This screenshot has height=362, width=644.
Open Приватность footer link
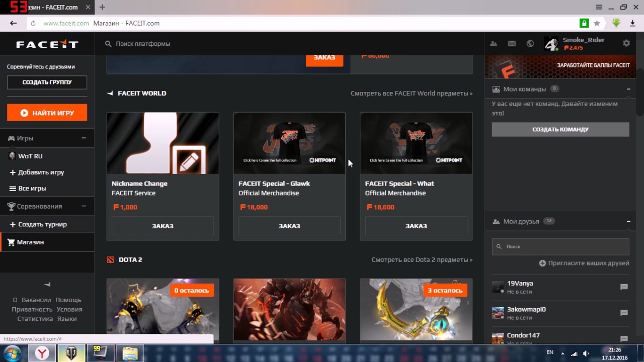click(x=32, y=309)
